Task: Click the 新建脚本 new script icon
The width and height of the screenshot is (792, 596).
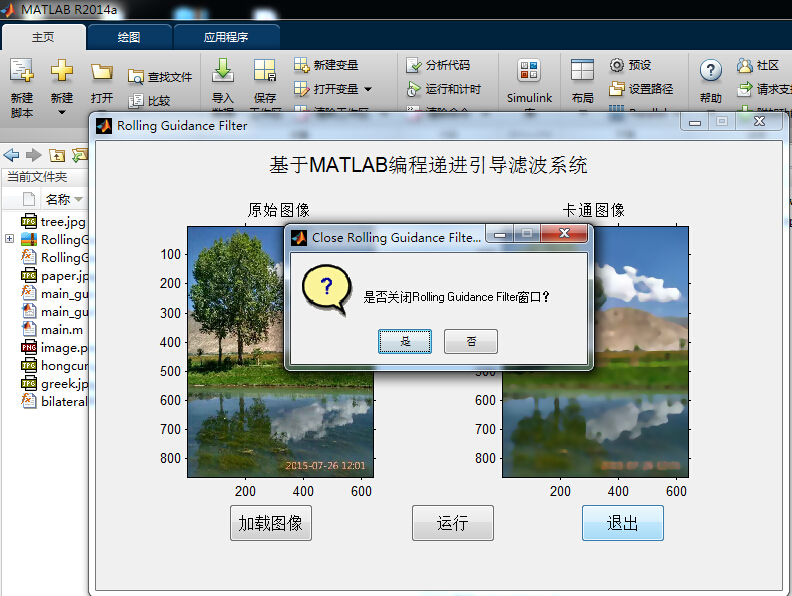Action: click(22, 70)
